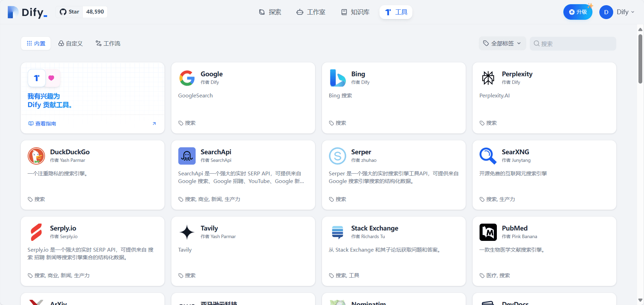This screenshot has width=644, height=305.
Task: Click the 升级 upgrade button
Action: pos(578,12)
